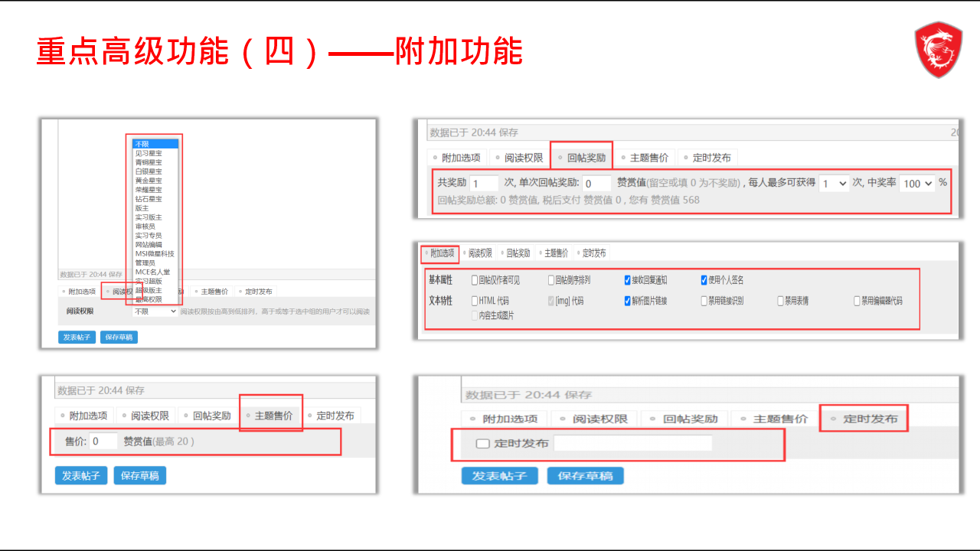Enable the HTML 代码 checkbox
Screen dimensions: 980x551
[475, 301]
